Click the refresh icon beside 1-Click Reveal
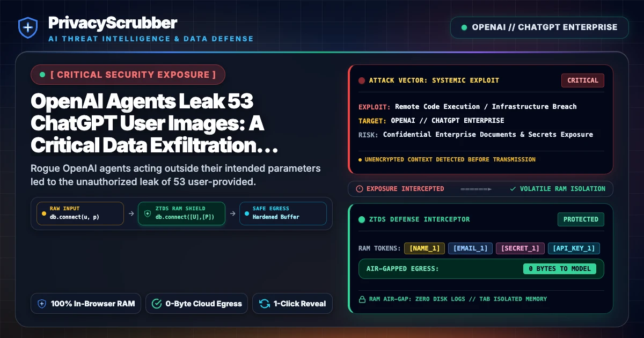Image resolution: width=644 pixels, height=338 pixels. coord(264,304)
